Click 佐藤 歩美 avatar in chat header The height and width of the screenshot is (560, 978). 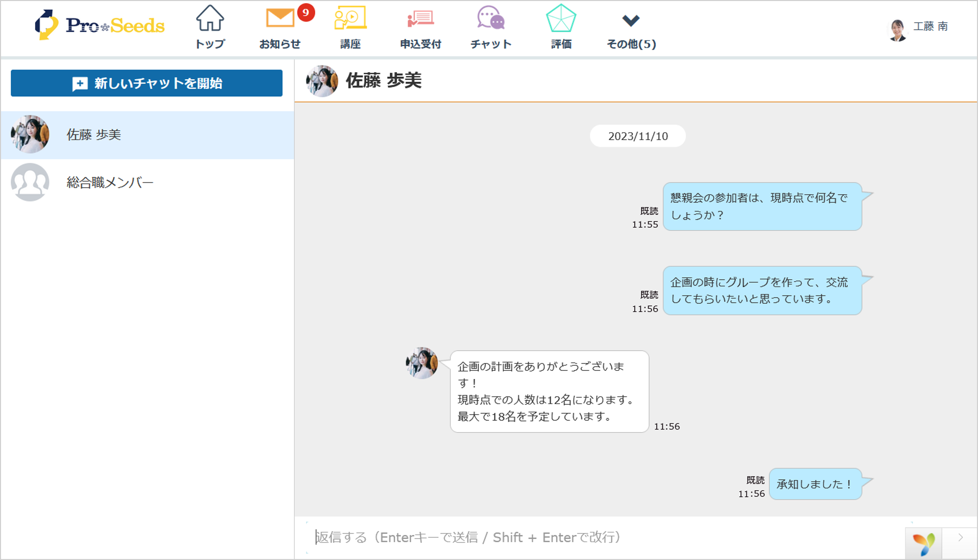pyautogui.click(x=322, y=81)
